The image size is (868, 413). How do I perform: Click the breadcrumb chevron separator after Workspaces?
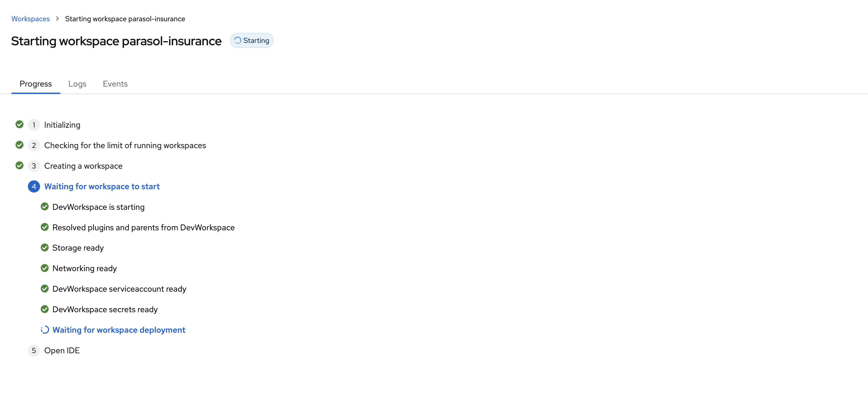coord(57,18)
